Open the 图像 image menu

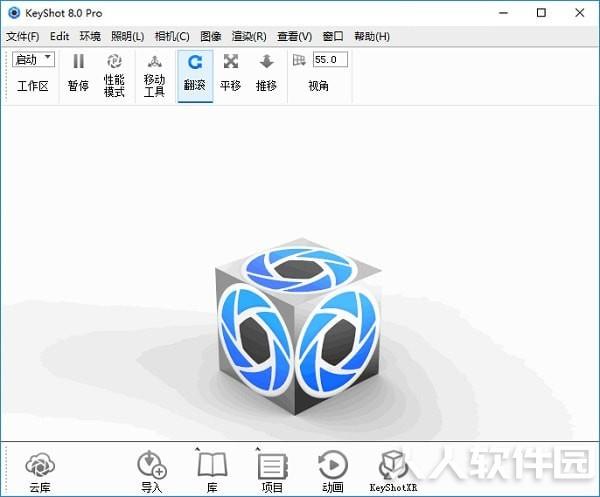(211, 36)
